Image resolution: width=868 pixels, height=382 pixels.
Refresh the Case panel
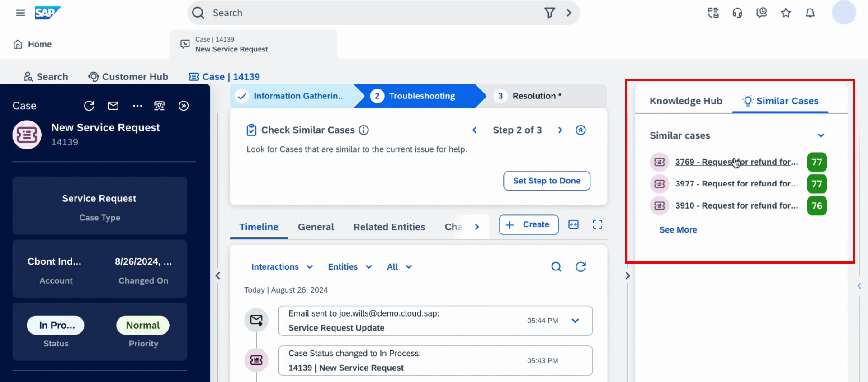[x=89, y=106]
